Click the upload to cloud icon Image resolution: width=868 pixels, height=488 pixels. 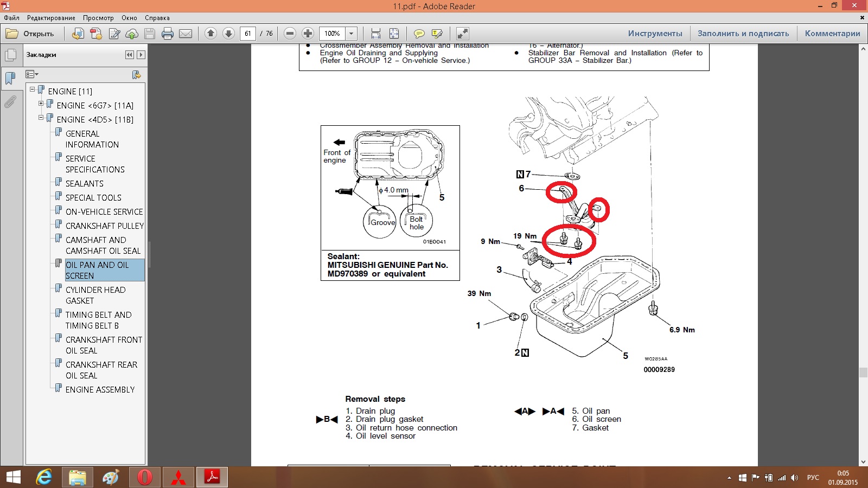click(x=132, y=34)
